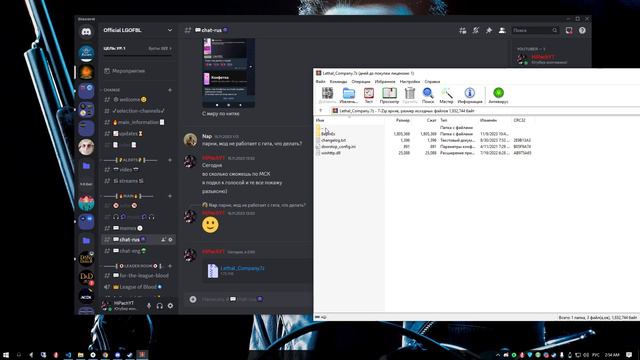Open the Избранное menu in WinRAR
The image size is (640, 360).
(x=385, y=82)
